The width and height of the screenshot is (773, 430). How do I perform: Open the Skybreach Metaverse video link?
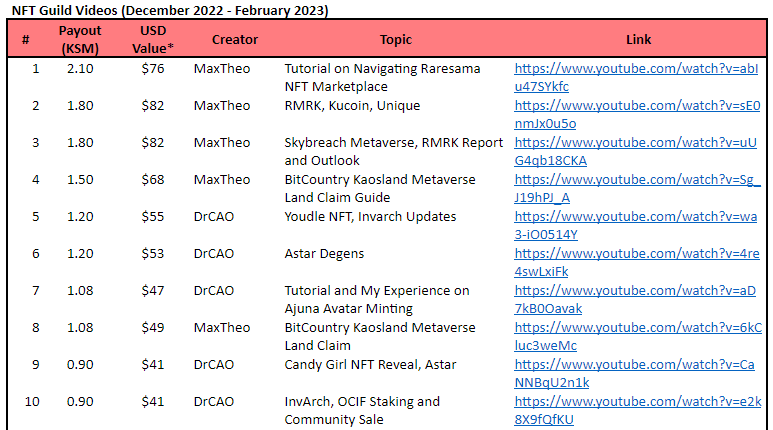635,151
